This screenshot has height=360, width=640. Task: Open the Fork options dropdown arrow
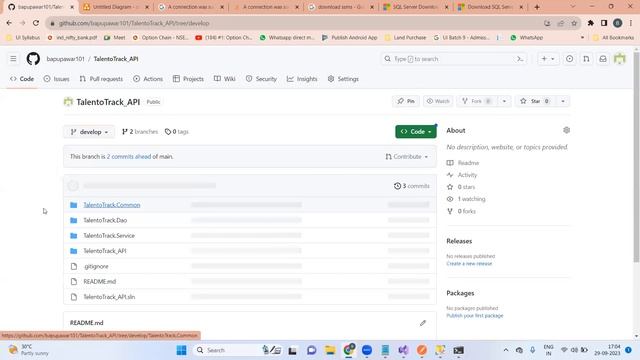coord(504,101)
